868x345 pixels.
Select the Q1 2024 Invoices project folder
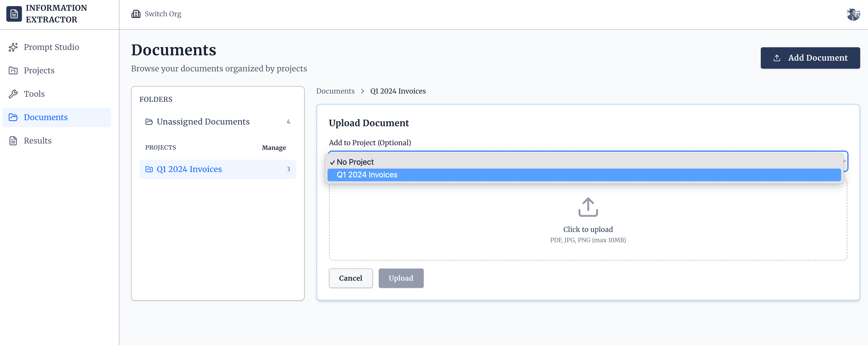coord(189,169)
